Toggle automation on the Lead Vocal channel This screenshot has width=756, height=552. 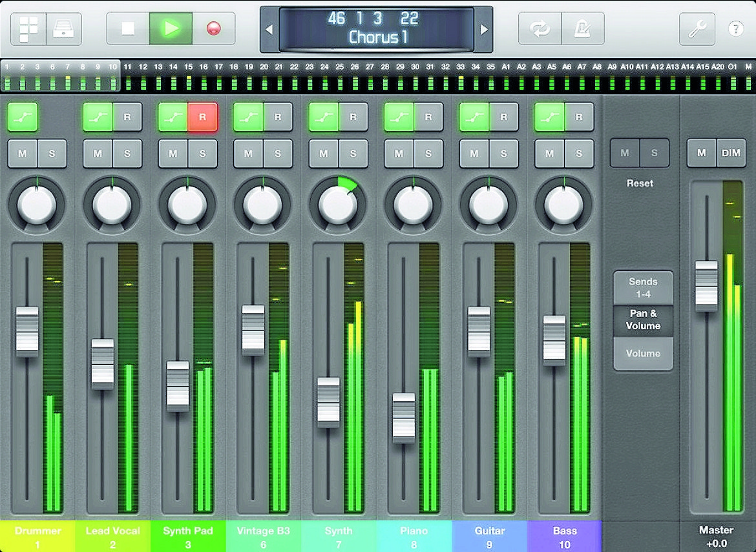pyautogui.click(x=98, y=117)
